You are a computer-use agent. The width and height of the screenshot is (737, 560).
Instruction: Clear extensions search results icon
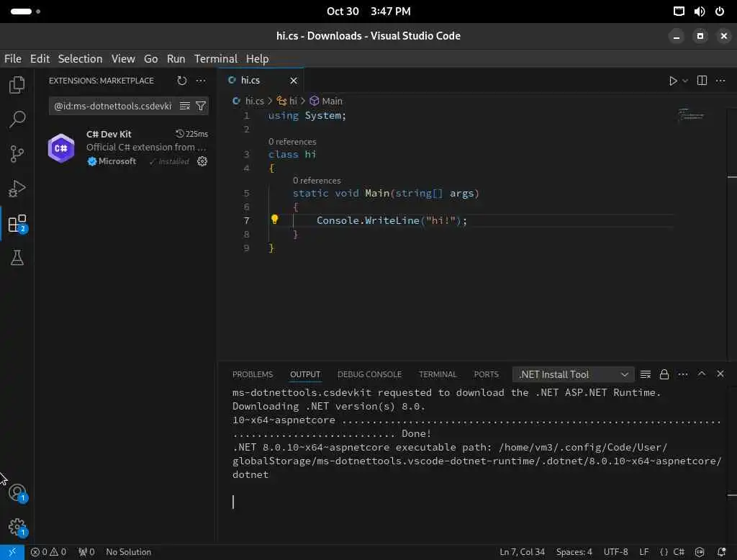[x=185, y=106]
